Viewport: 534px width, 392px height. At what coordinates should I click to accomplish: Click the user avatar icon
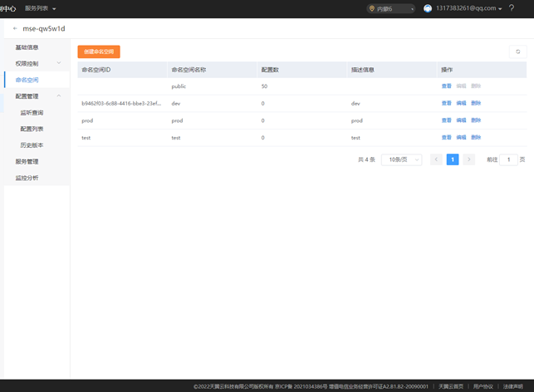click(428, 8)
